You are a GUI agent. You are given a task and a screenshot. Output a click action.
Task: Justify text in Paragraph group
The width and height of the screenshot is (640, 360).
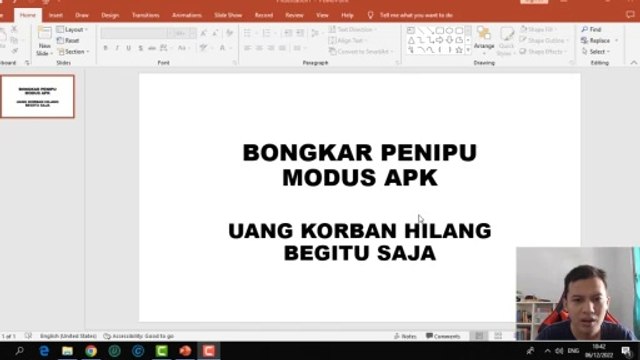click(282, 48)
